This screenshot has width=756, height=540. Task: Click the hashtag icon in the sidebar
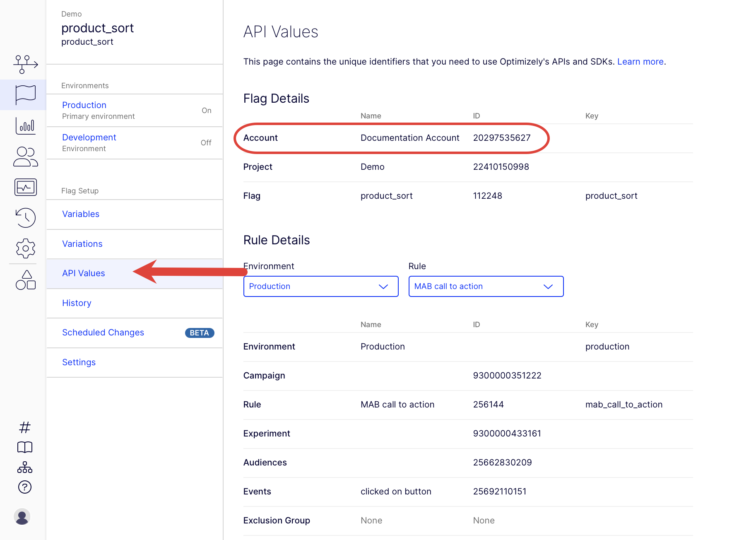25,427
